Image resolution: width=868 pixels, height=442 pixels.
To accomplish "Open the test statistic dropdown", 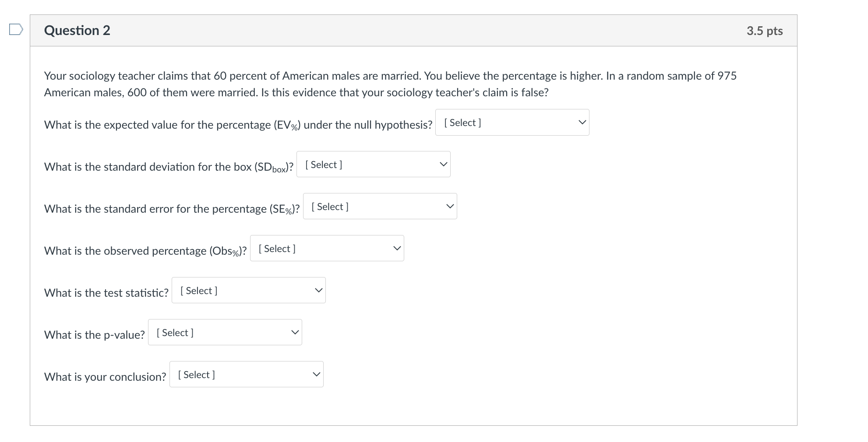I will (x=248, y=291).
